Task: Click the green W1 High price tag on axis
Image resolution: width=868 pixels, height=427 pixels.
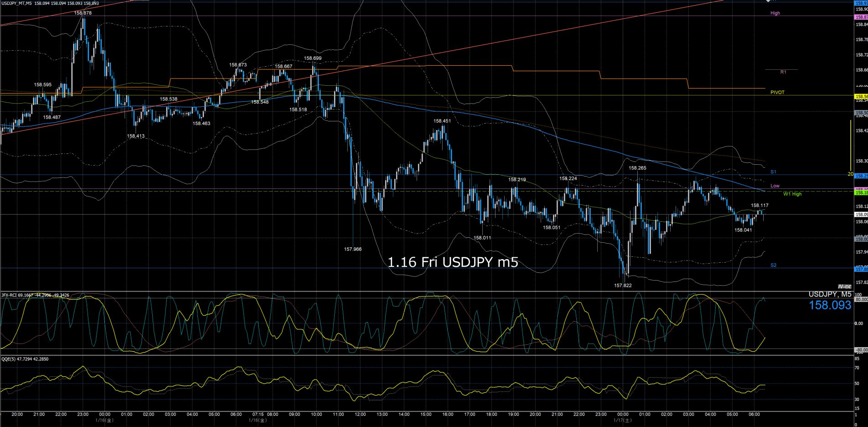Action: point(861,193)
